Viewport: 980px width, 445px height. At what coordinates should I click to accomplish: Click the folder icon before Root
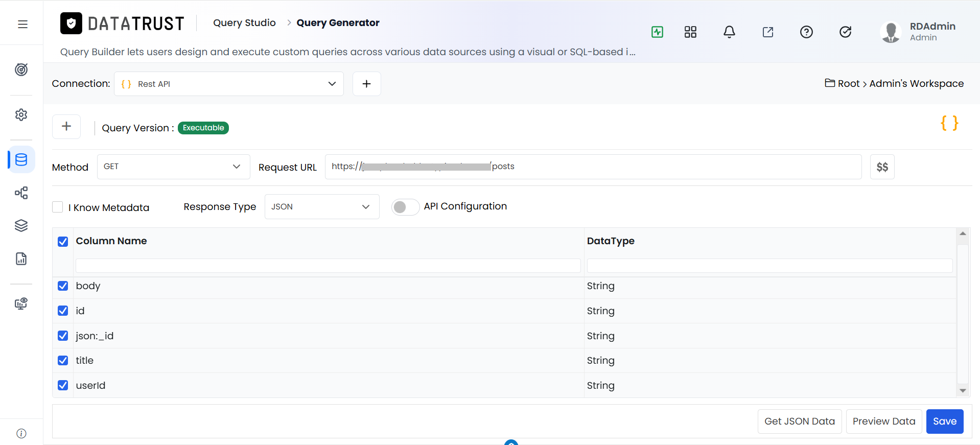click(x=830, y=83)
